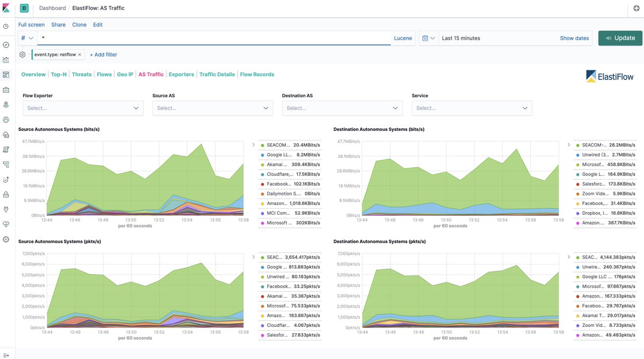Go to the Geo IP dashboard tab
This screenshot has height=359, width=644.
(x=125, y=75)
